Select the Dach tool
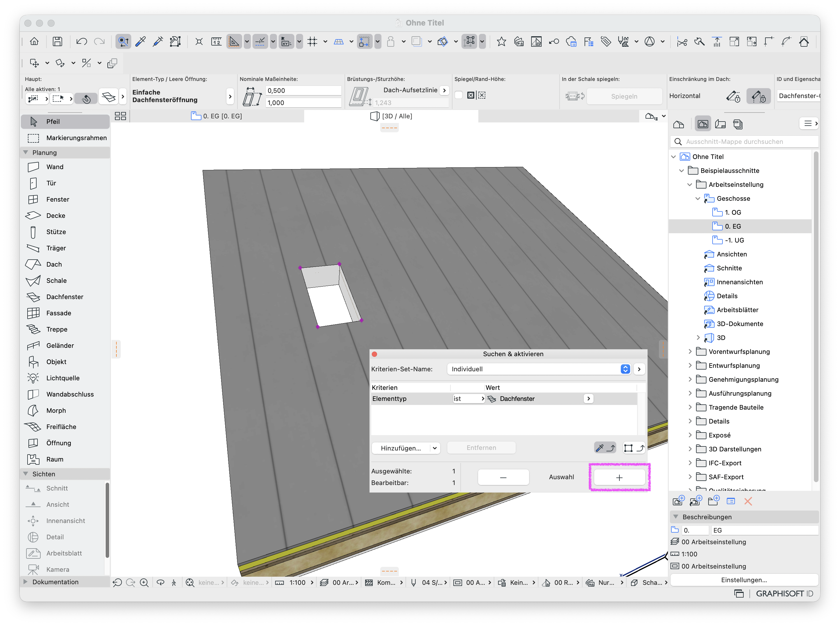Viewport: 840px width, 626px height. coord(65,265)
